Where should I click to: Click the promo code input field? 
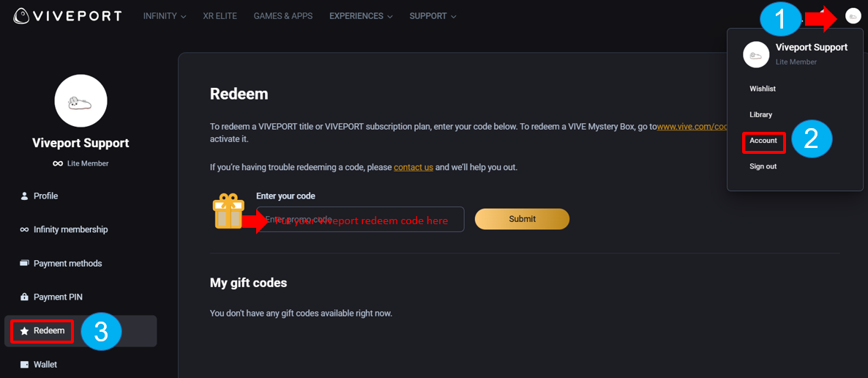[362, 219]
